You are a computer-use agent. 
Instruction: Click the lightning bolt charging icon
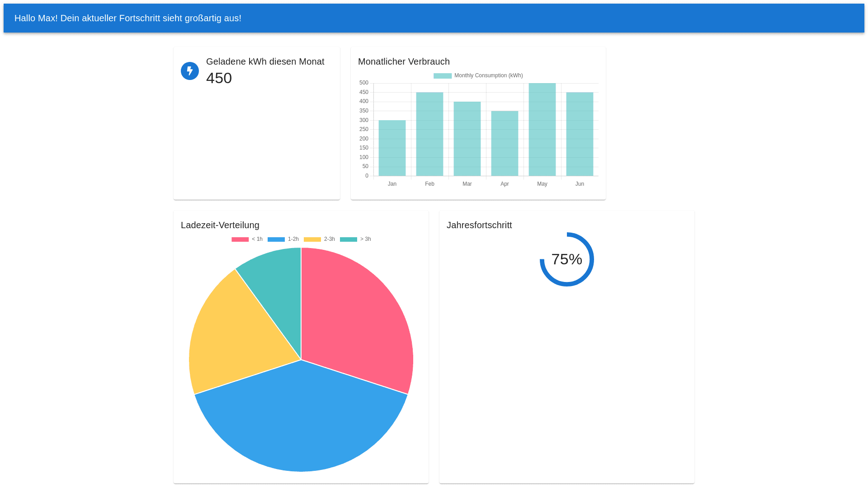tap(190, 71)
